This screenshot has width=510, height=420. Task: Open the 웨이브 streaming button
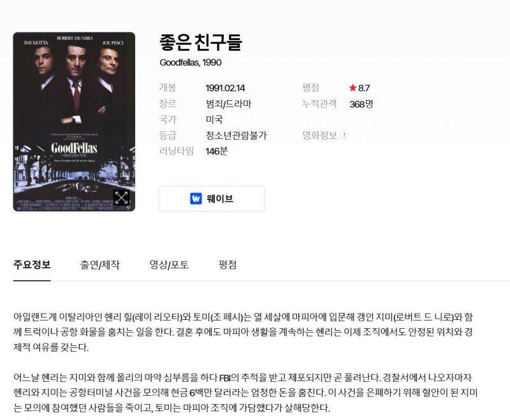pos(212,199)
